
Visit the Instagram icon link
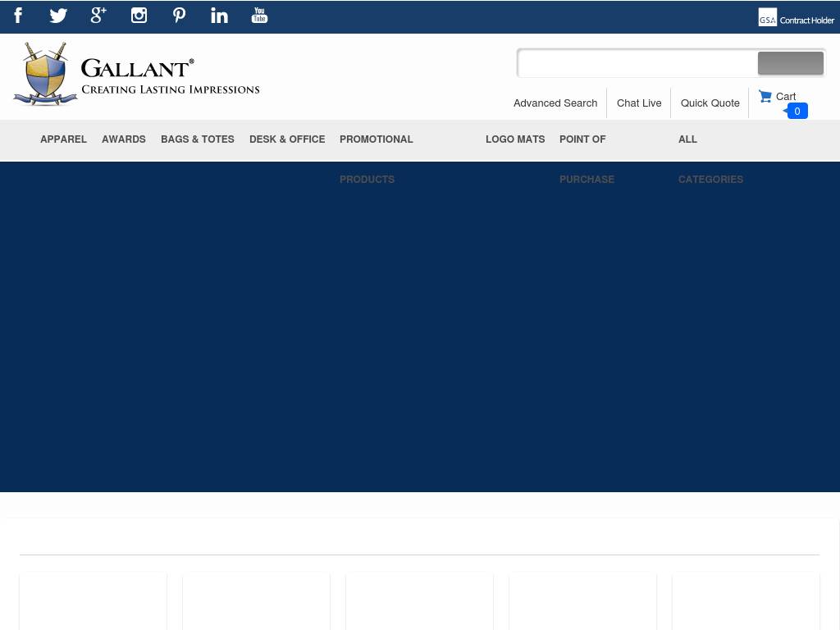point(139,16)
